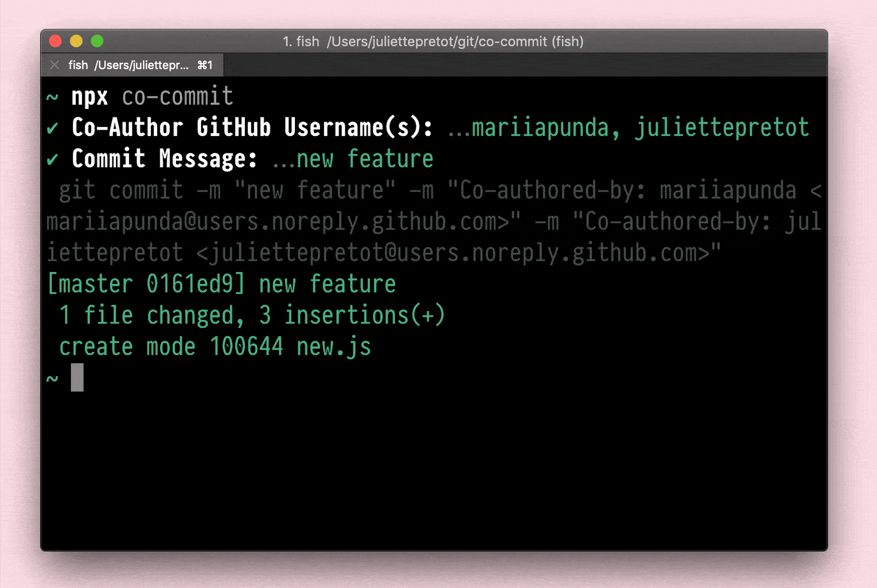Click the terminal cursor block
Screen dimensions: 877x588
click(77, 377)
